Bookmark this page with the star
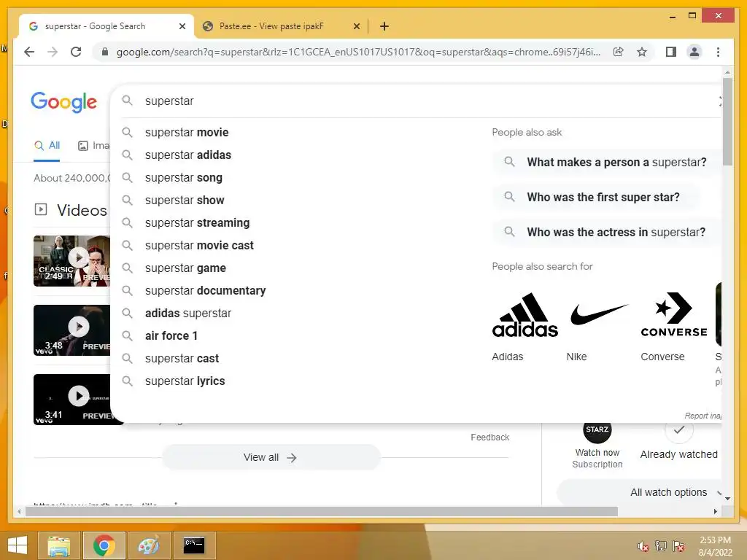Image resolution: width=747 pixels, height=560 pixels. click(x=642, y=52)
